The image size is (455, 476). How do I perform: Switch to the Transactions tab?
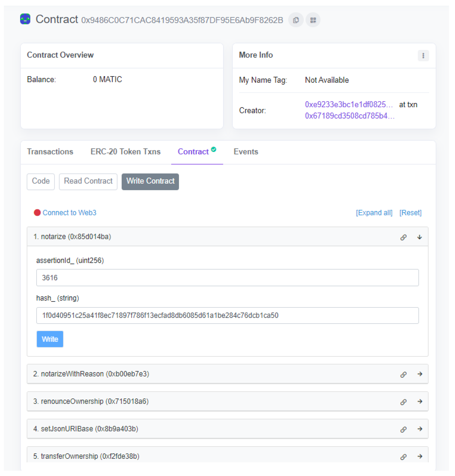[50, 151]
